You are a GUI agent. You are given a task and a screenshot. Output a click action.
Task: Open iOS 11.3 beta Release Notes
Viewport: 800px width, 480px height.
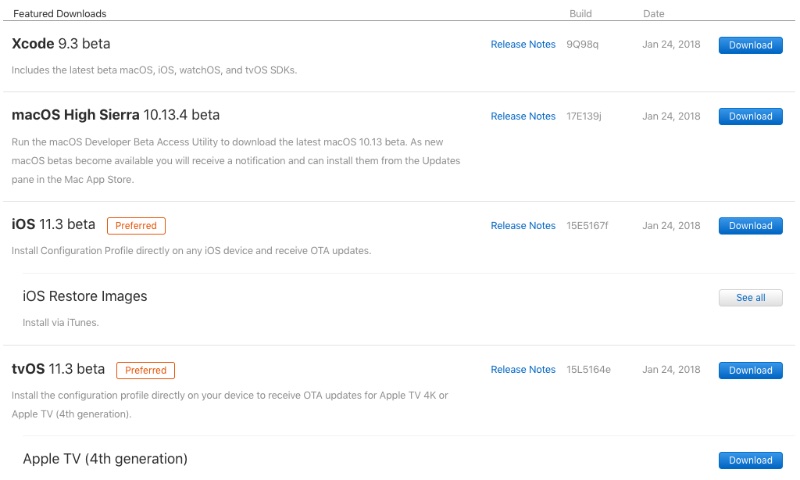tap(523, 225)
